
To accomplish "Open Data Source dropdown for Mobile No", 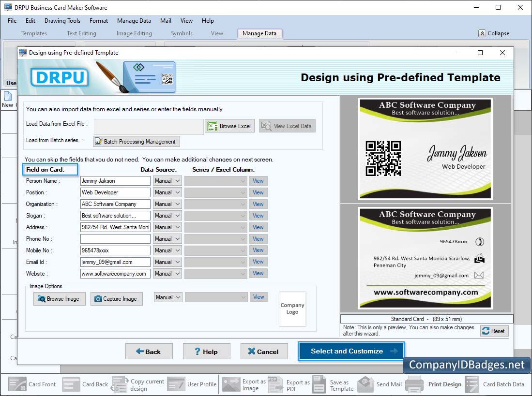I will [x=167, y=250].
